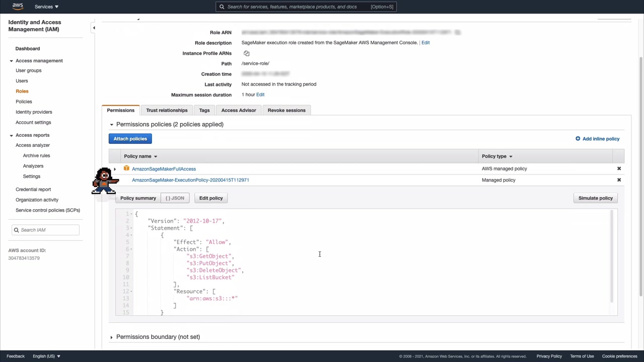Open access analyzer Settings

[x=32, y=176]
